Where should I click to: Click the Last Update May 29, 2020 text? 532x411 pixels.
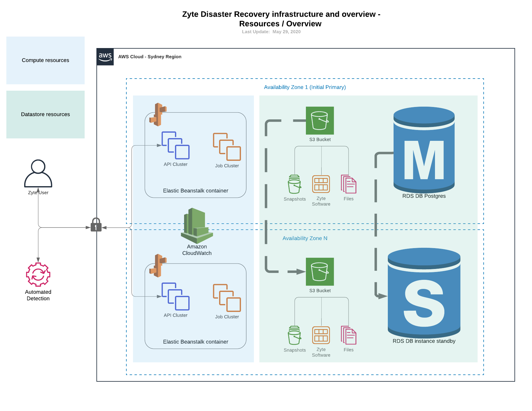coord(271,31)
